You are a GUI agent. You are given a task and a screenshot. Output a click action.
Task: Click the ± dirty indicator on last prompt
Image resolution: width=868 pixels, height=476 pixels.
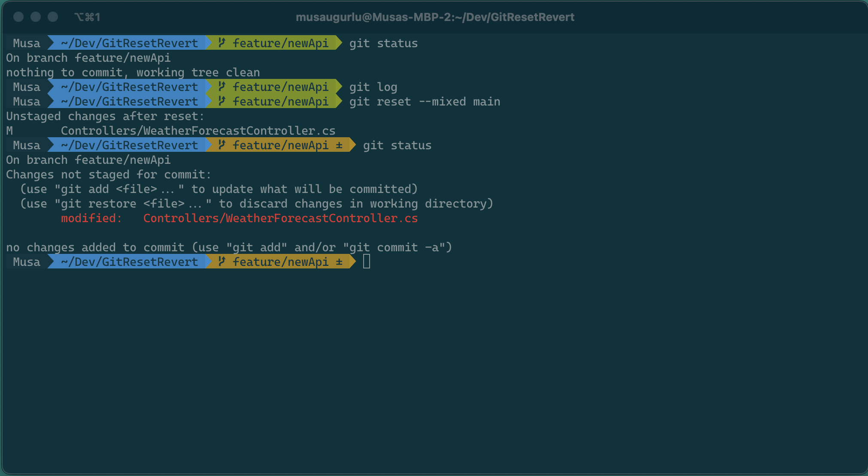pos(339,262)
